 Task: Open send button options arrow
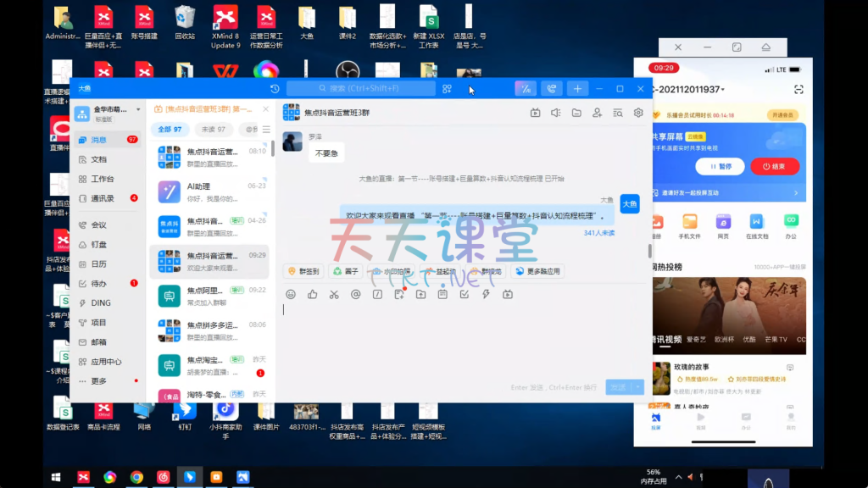pyautogui.click(x=637, y=387)
